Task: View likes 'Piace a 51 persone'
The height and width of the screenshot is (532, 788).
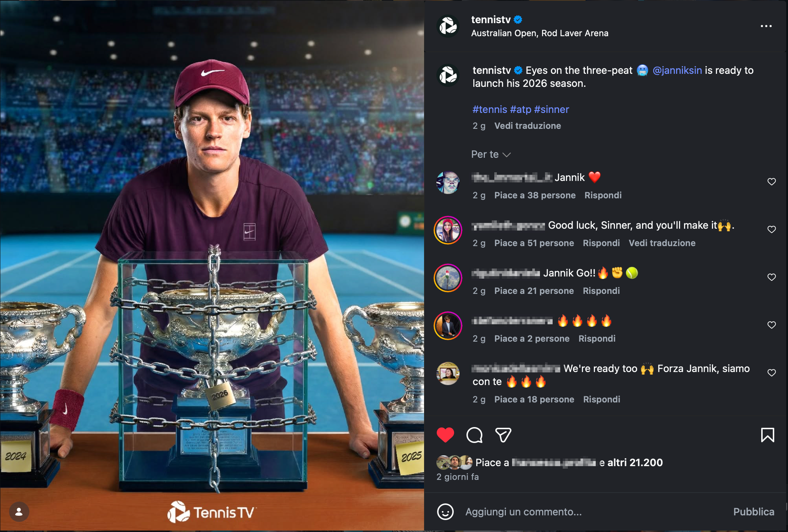Action: (534, 243)
